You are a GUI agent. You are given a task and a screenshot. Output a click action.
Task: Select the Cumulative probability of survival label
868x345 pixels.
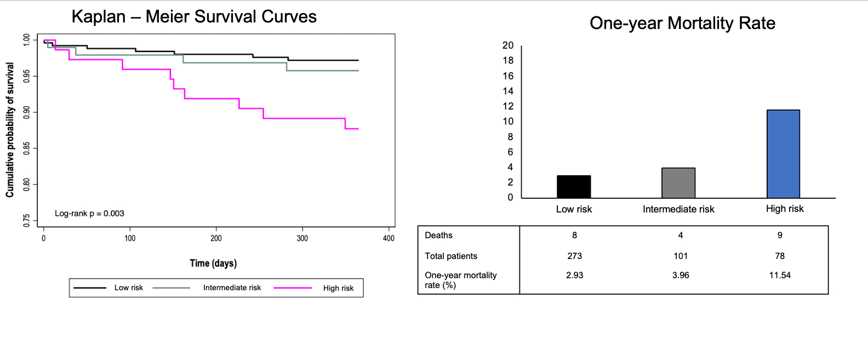pyautogui.click(x=10, y=130)
